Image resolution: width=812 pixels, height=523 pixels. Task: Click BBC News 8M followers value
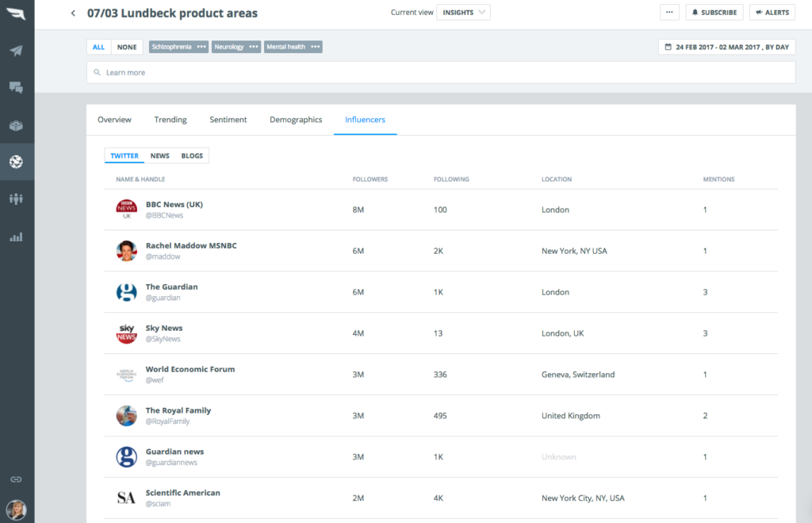pyautogui.click(x=358, y=210)
